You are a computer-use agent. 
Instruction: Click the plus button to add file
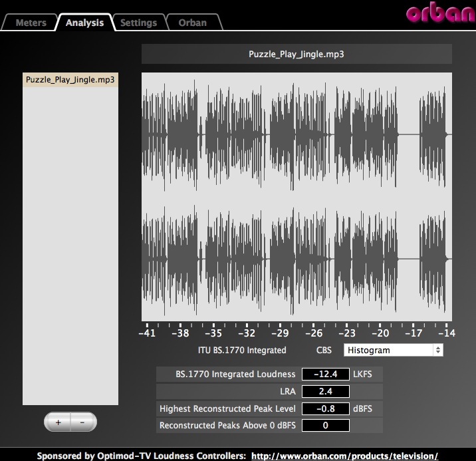58,422
